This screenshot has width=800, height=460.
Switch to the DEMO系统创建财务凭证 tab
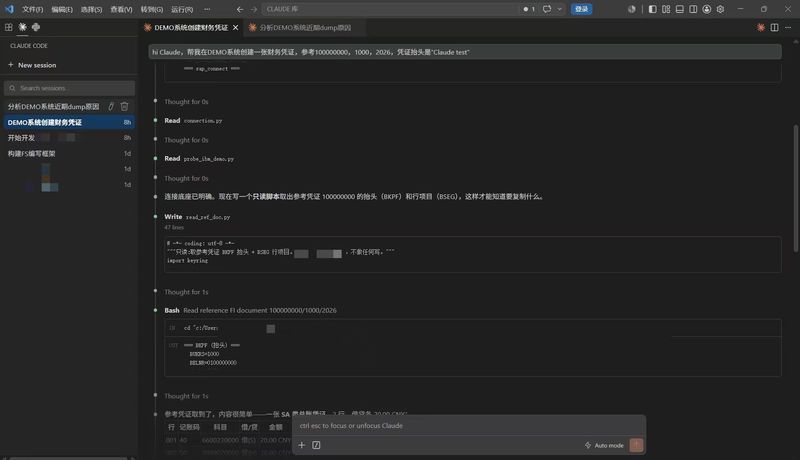pos(191,28)
